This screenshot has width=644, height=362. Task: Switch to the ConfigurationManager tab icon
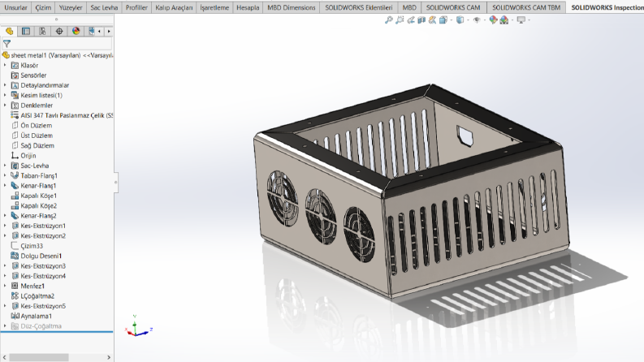click(42, 31)
